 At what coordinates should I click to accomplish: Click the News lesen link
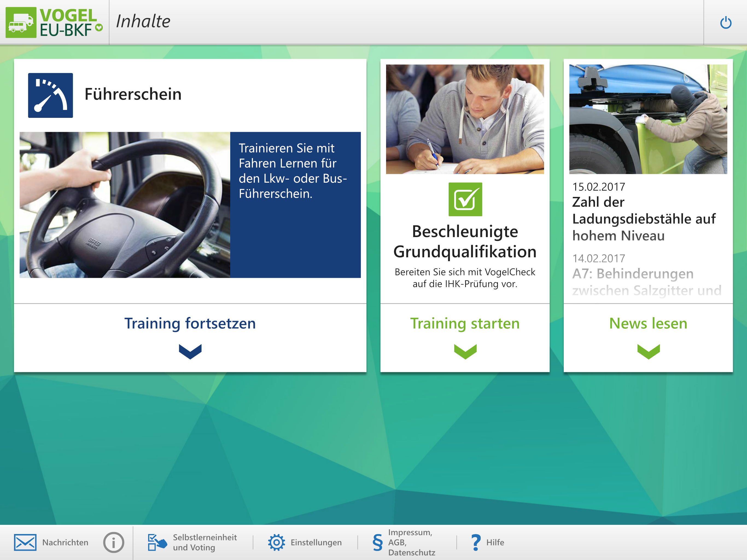648,323
